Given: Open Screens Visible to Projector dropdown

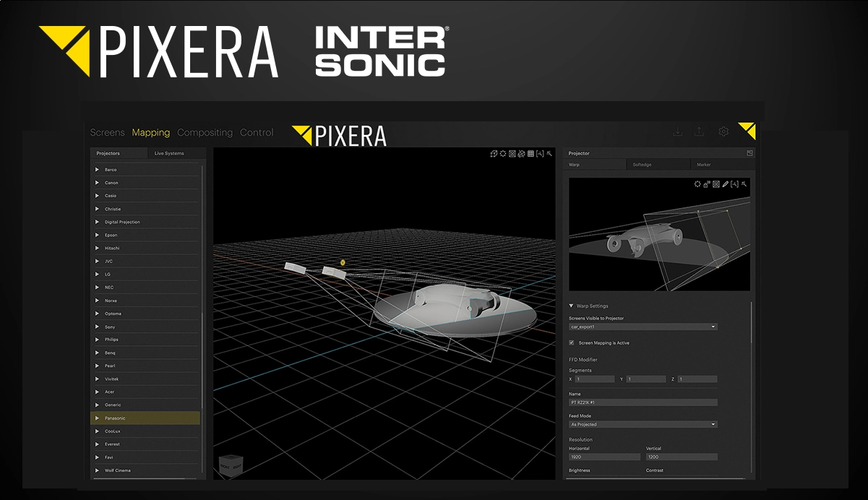Looking at the screenshot, I should pyautogui.click(x=643, y=327).
